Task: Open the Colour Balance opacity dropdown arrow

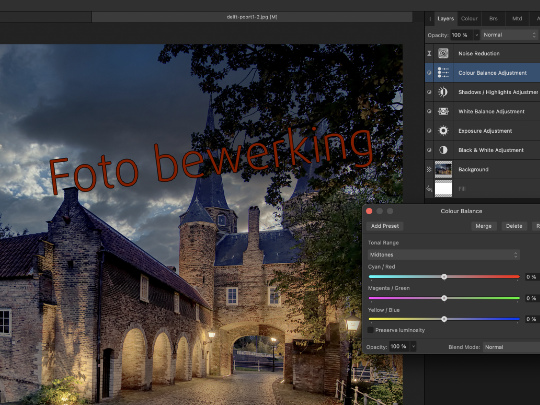Action: point(413,346)
